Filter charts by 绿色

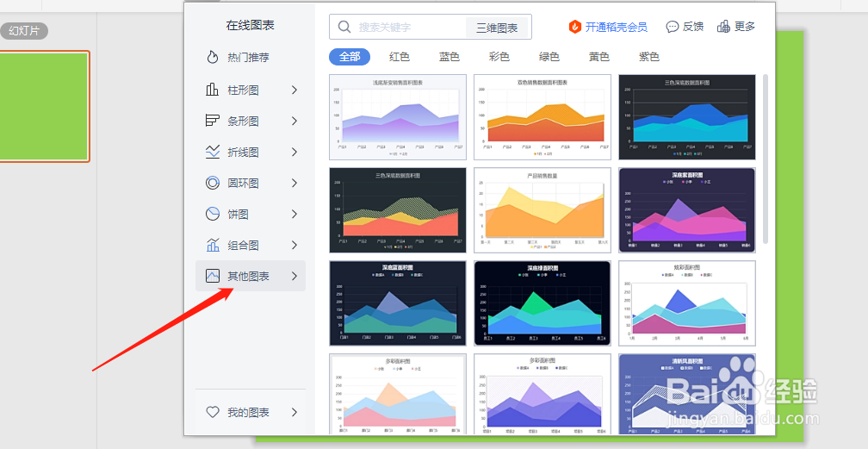[x=549, y=57]
